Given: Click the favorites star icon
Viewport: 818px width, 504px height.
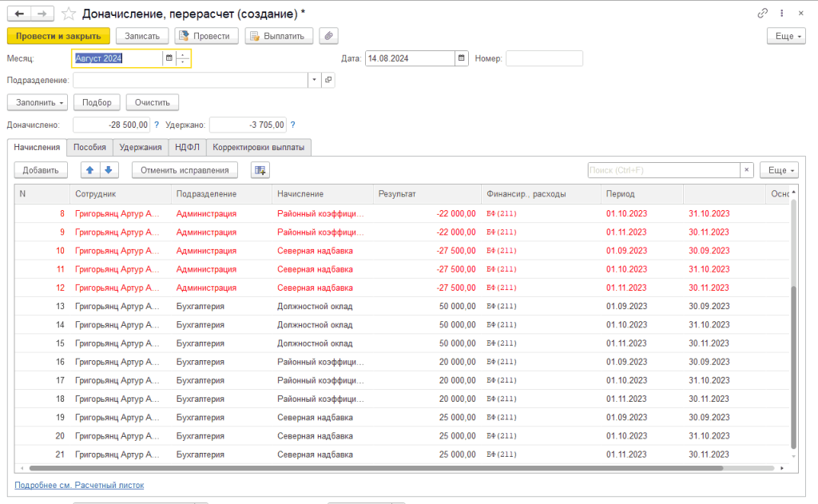Looking at the screenshot, I should point(69,14).
